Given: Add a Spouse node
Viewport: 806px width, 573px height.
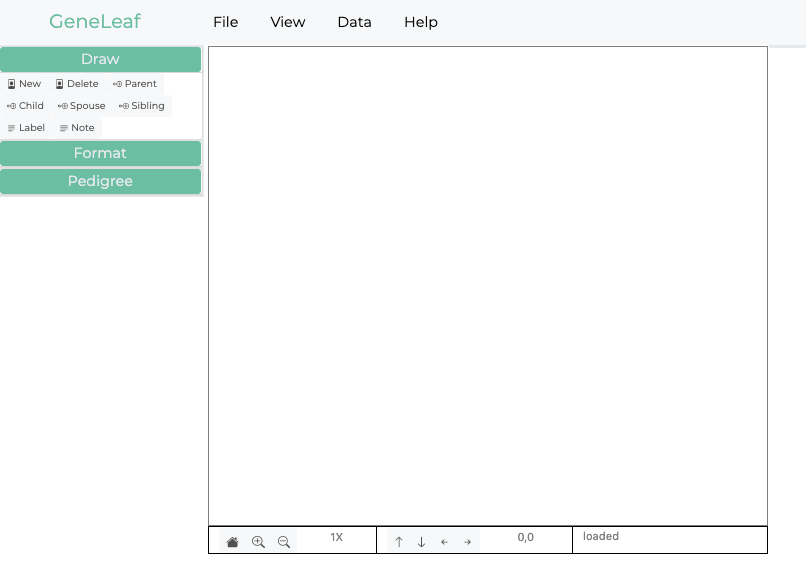Looking at the screenshot, I should tap(82, 106).
